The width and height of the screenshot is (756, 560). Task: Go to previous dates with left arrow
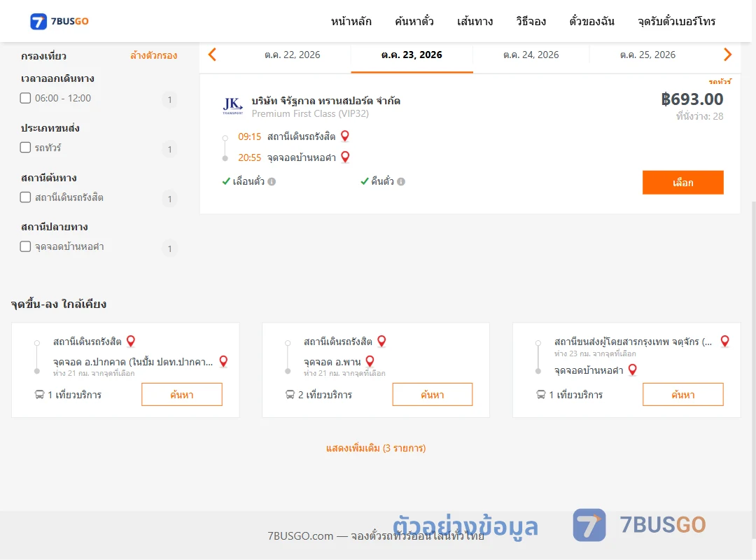pyautogui.click(x=212, y=55)
